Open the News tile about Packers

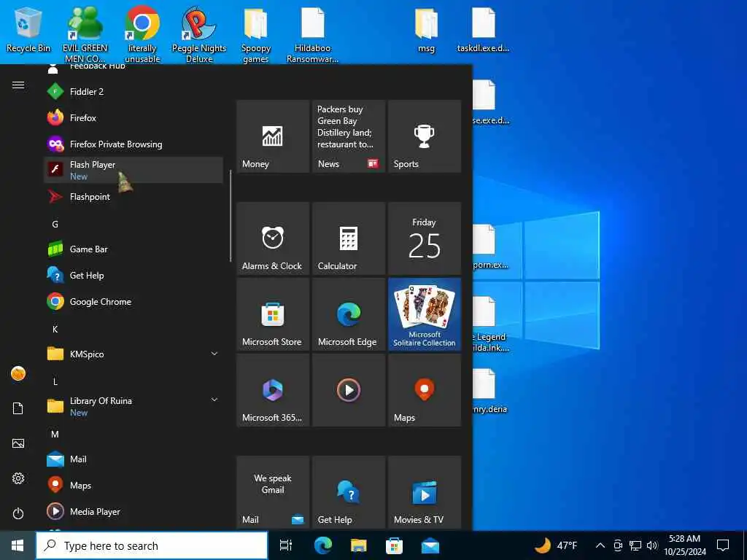coord(349,136)
